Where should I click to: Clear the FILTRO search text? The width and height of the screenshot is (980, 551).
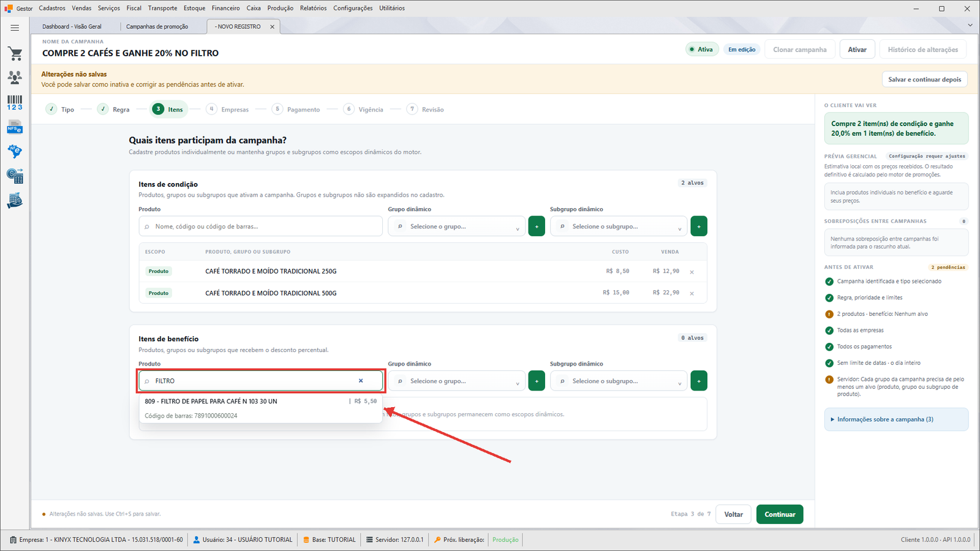(361, 381)
